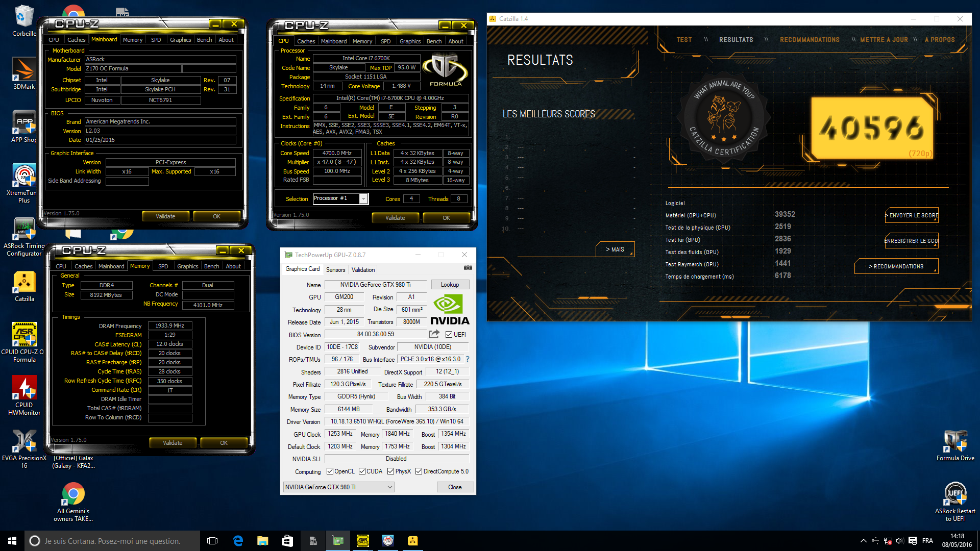
Task: Open the 3DMark desktop shortcut
Action: click(24, 73)
